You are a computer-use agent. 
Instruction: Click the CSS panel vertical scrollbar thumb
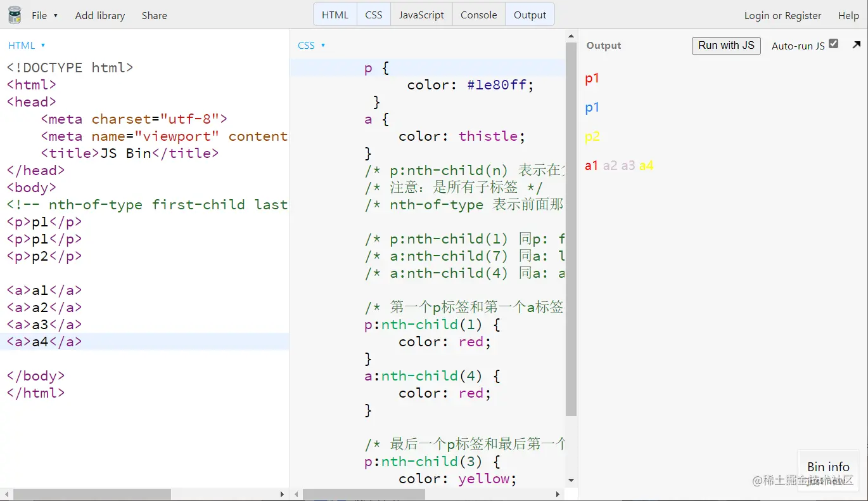click(571, 230)
